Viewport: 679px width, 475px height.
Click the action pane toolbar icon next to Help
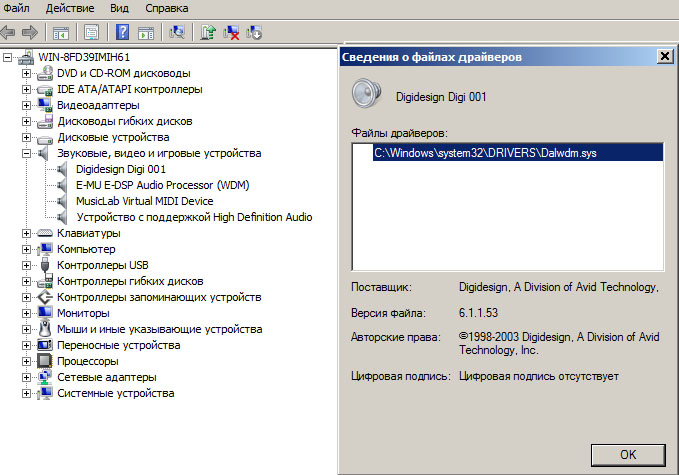(x=146, y=32)
